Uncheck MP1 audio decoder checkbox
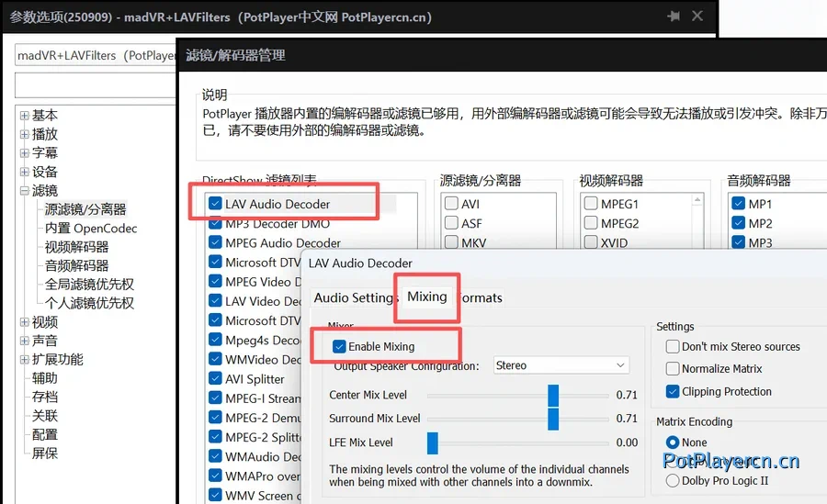Viewport: 827px width, 504px height. (x=739, y=204)
